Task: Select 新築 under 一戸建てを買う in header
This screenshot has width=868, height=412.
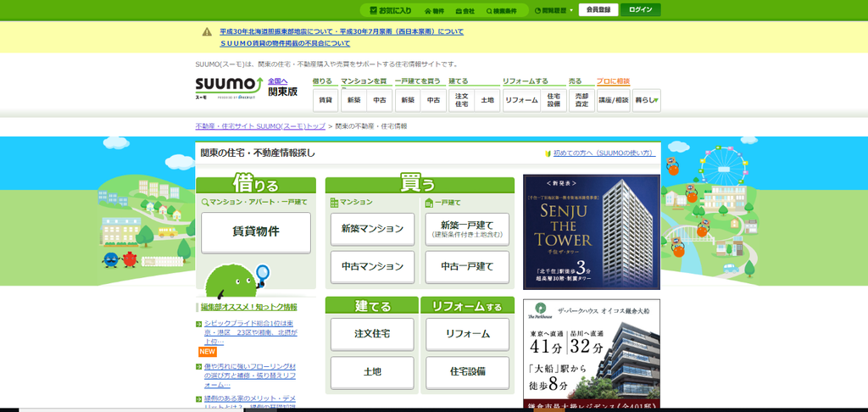Action: [408, 101]
